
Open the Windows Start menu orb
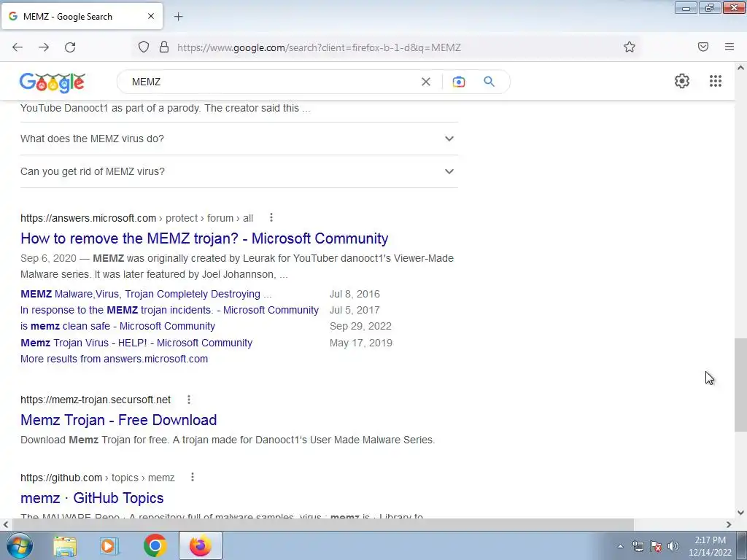pos(19,545)
